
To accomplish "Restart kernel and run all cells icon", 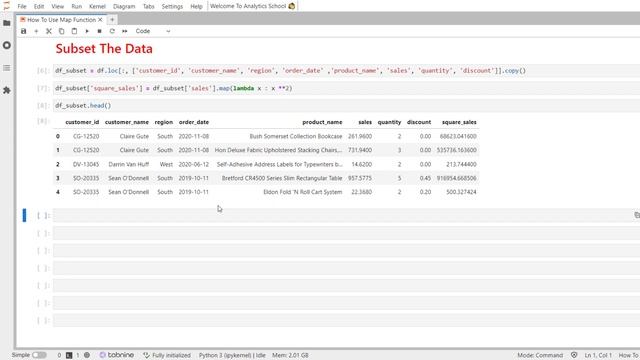I will tap(125, 31).
